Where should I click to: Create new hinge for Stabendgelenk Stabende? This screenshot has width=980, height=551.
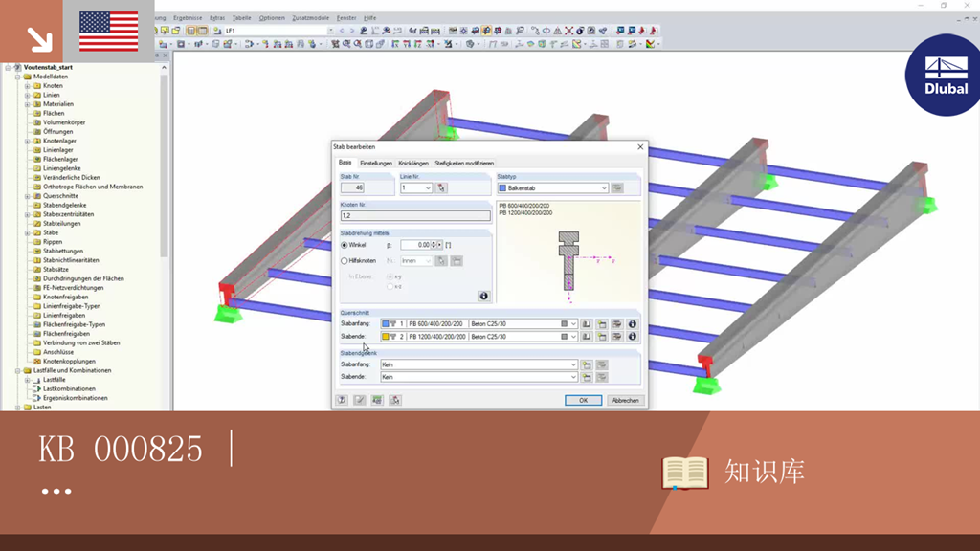(587, 377)
